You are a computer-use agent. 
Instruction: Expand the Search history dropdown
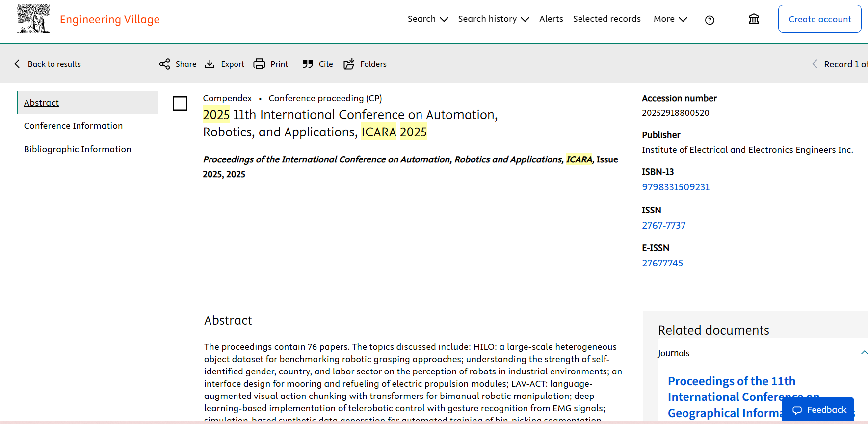(493, 19)
